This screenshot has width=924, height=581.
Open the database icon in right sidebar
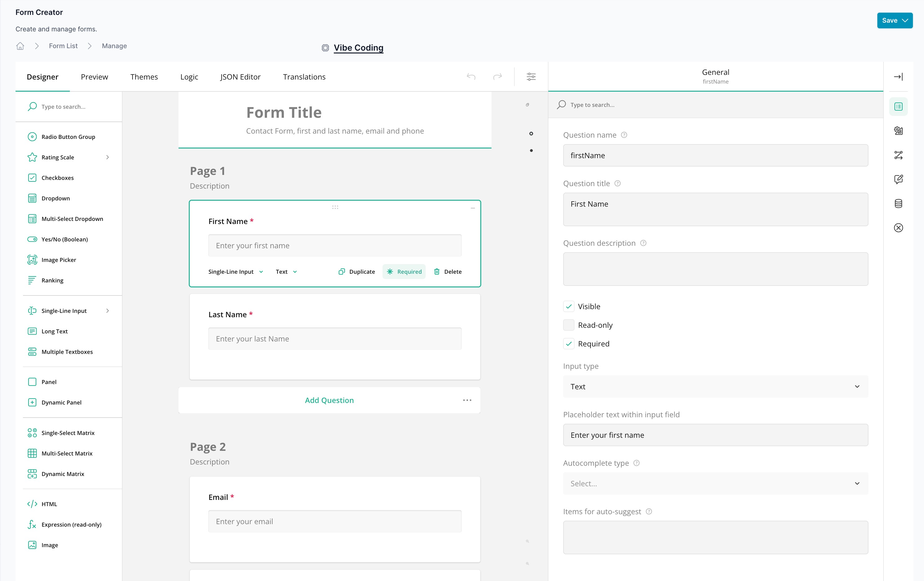coord(898,204)
